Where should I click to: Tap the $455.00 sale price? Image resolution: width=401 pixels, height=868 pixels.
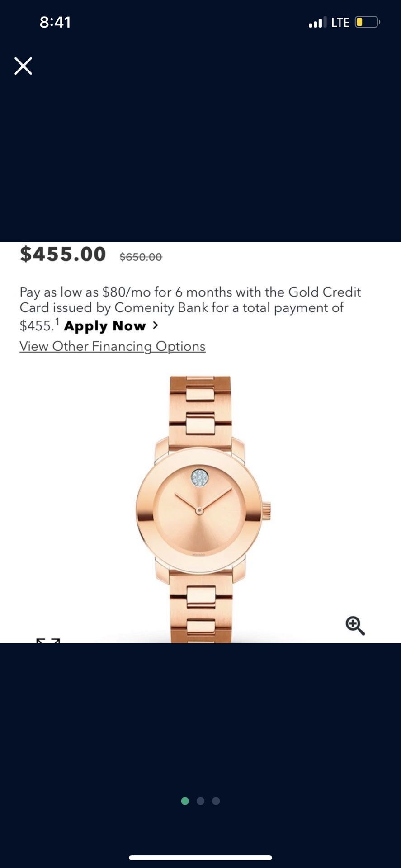(x=63, y=254)
